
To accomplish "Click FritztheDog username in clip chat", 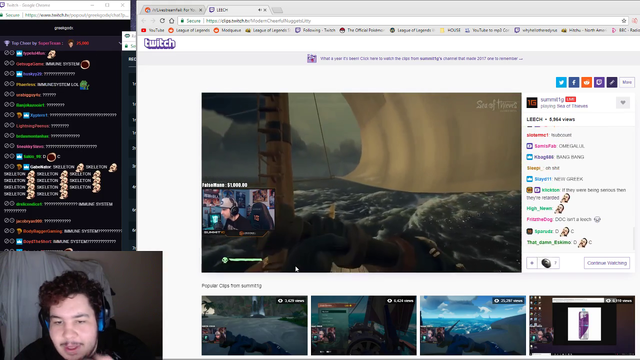I will pyautogui.click(x=540, y=220).
